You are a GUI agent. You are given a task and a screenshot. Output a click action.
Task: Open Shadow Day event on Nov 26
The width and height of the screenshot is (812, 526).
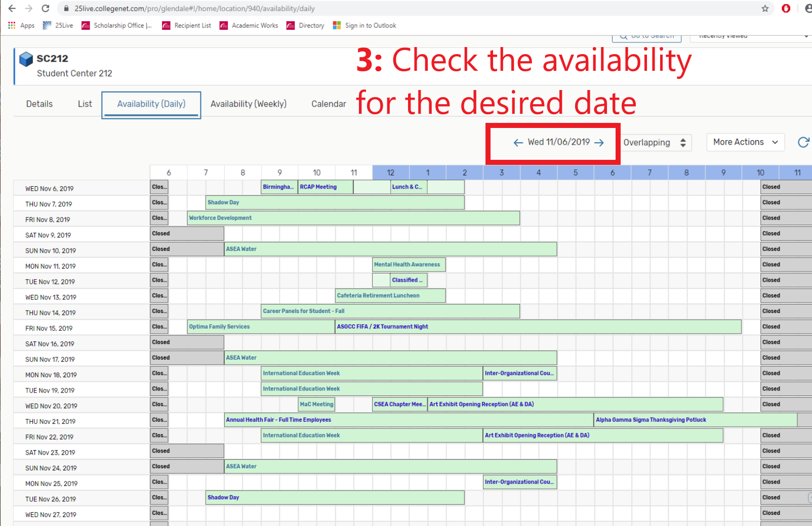(335, 498)
